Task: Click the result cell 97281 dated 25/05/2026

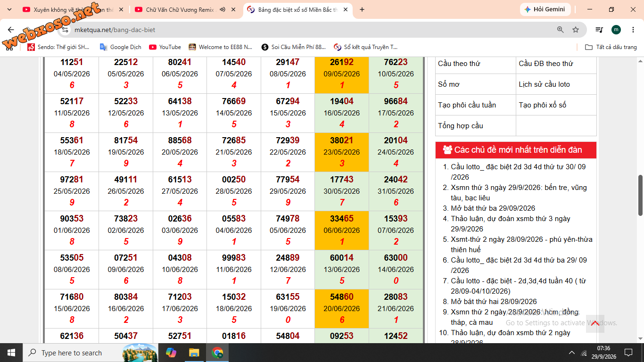Action: [72, 191]
